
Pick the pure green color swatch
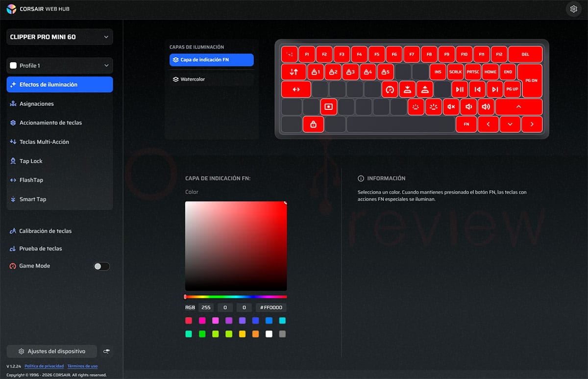(202, 334)
